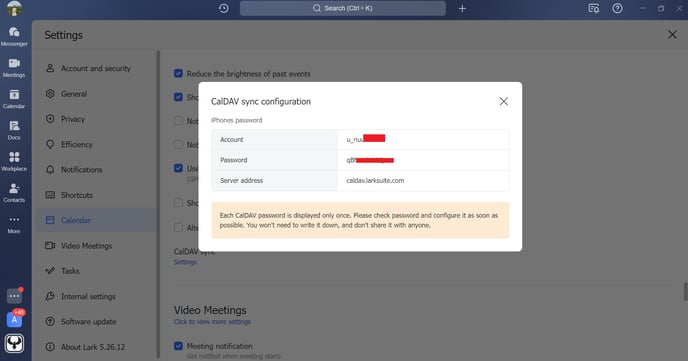Viewport: 688px width, 361px height.
Task: Open Contacts in the left sidebar
Action: pyautogui.click(x=14, y=192)
